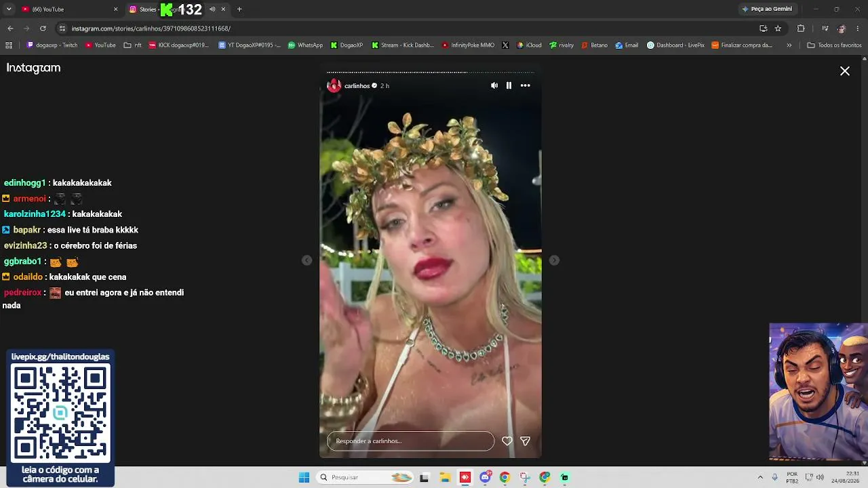Open the browser extensions menu
Image resolution: width=868 pixels, height=488 pixels.
(x=801, y=28)
